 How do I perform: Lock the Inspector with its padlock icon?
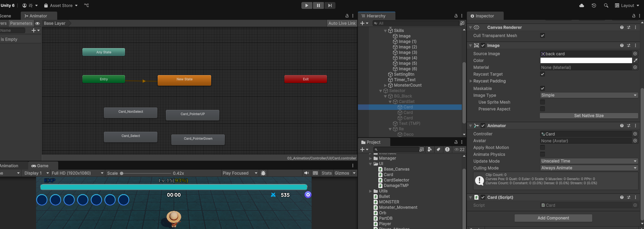pyautogui.click(x=634, y=16)
